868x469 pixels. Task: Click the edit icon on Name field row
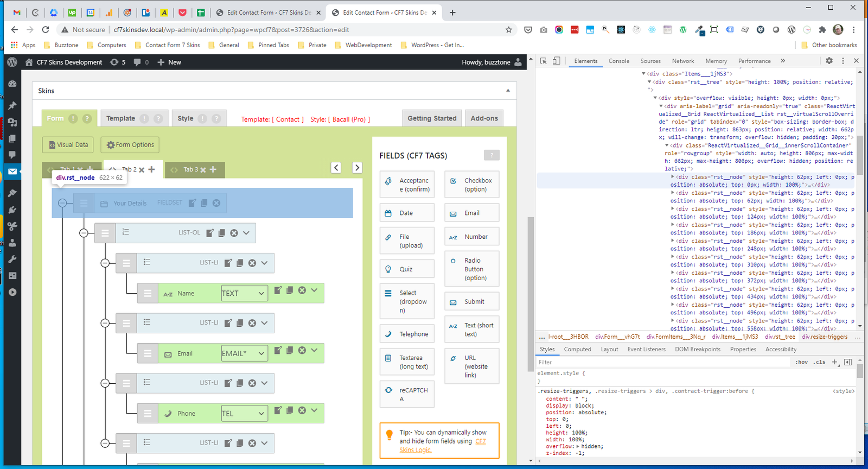(x=278, y=290)
